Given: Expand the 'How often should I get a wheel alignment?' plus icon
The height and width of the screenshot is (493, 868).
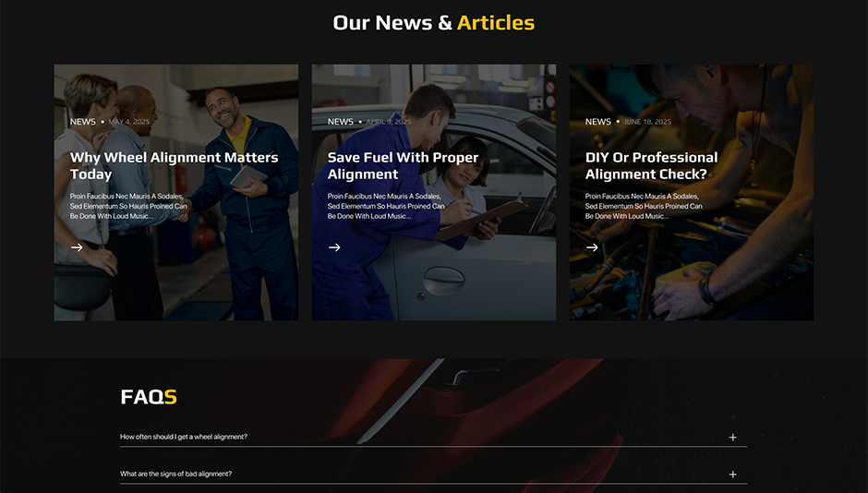Looking at the screenshot, I should pyautogui.click(x=733, y=438).
